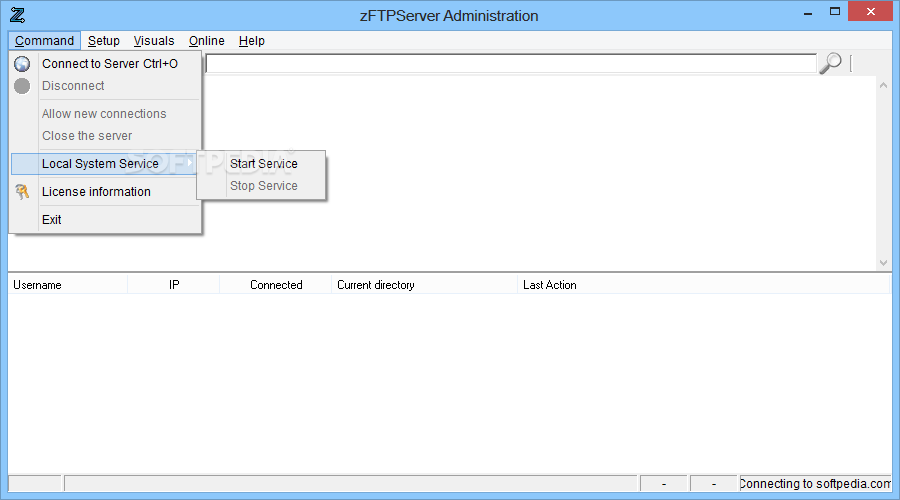
Task: Click the Connect to Server globe icon
Action: 22,64
